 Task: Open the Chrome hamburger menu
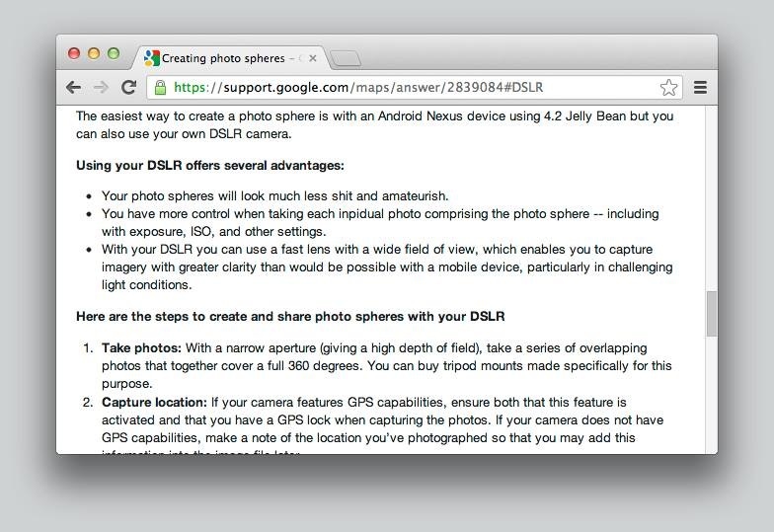point(700,87)
